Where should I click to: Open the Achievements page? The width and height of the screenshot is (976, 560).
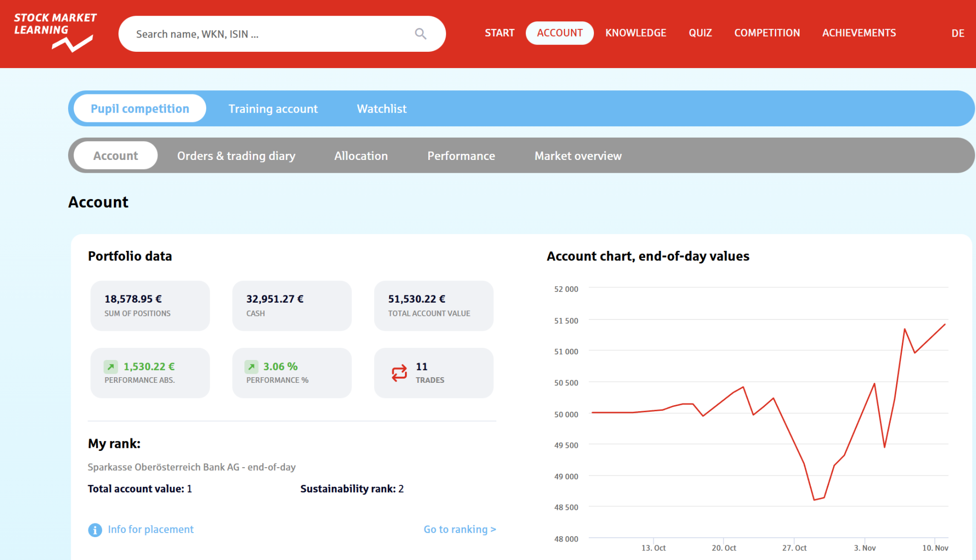pyautogui.click(x=859, y=33)
